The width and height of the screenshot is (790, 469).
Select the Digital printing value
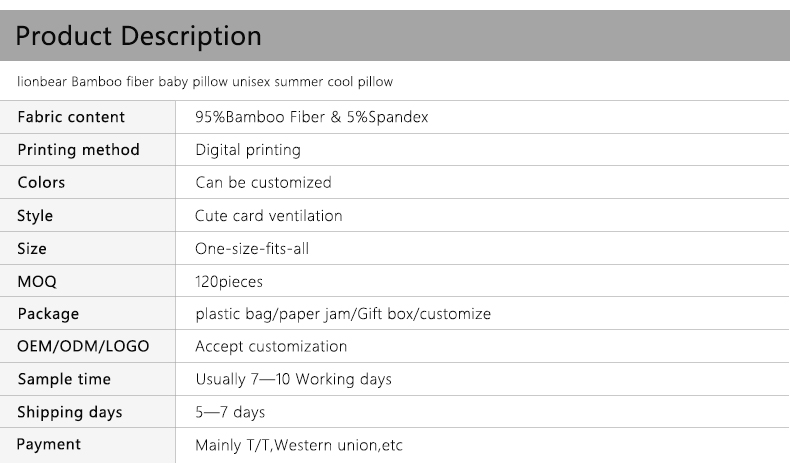pyautogui.click(x=247, y=150)
